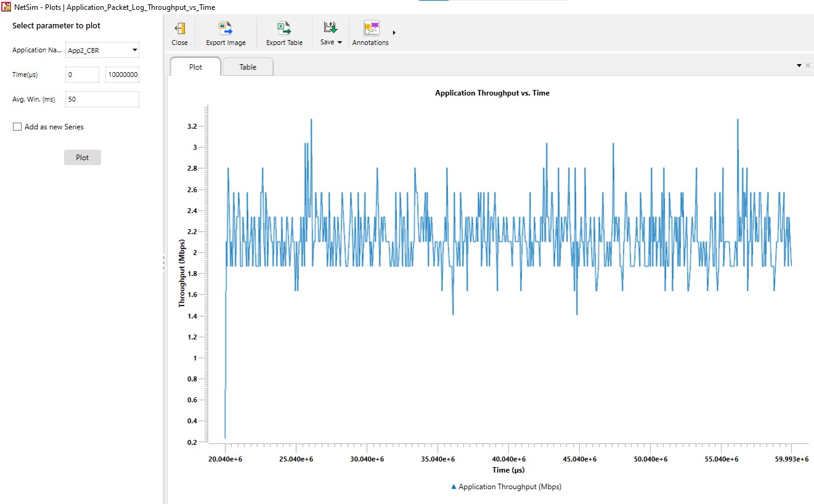
Task: Expand the Annotations side arrow
Action: (x=394, y=33)
